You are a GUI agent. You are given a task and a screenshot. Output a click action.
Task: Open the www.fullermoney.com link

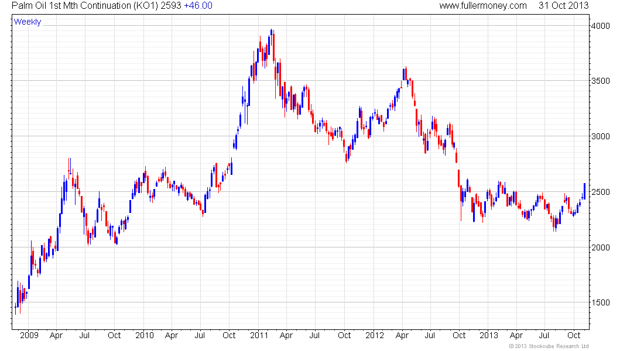(482, 6)
